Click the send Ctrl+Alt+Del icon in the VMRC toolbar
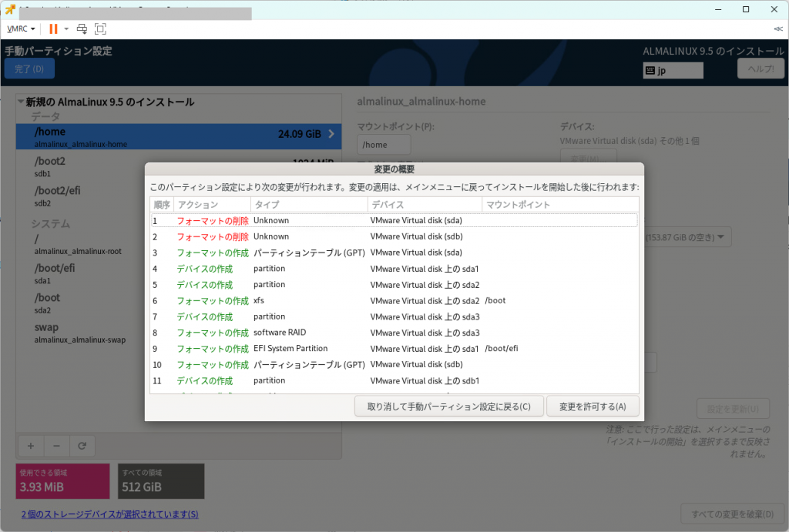 tap(82, 28)
